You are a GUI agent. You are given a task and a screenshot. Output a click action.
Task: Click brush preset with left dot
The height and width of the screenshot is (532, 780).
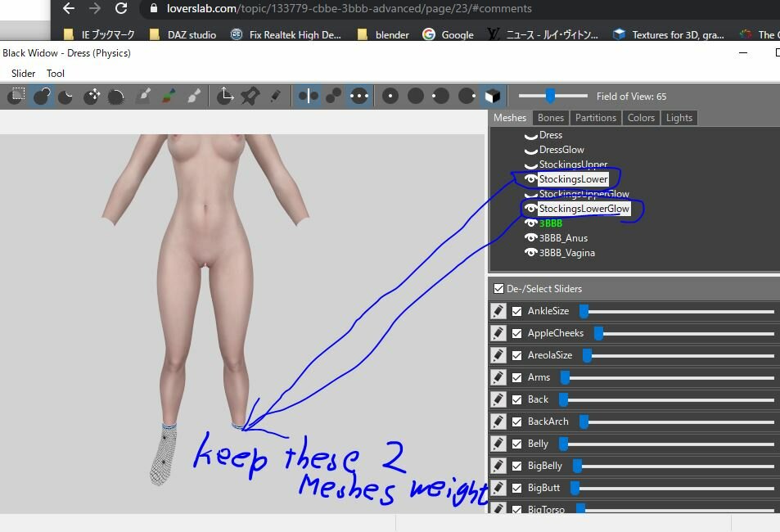440,96
